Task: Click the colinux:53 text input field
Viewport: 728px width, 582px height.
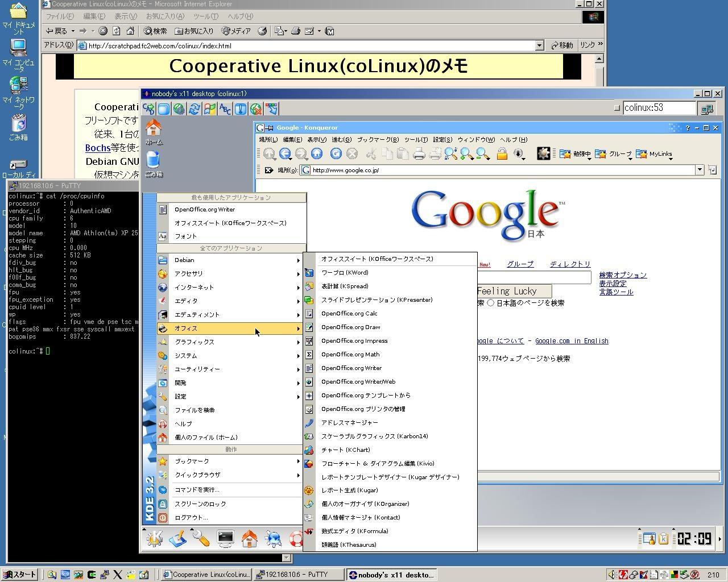Action: [x=659, y=108]
